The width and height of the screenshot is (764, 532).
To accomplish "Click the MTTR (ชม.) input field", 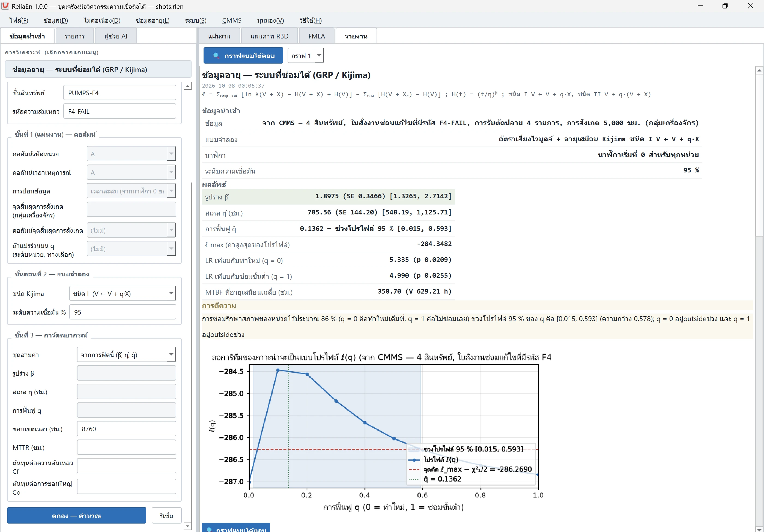I will tap(126, 447).
